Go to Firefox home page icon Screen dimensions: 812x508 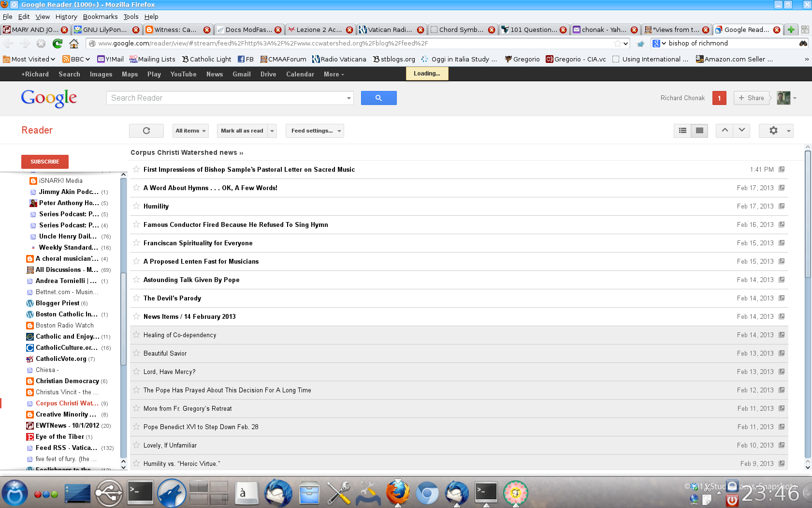[x=74, y=44]
